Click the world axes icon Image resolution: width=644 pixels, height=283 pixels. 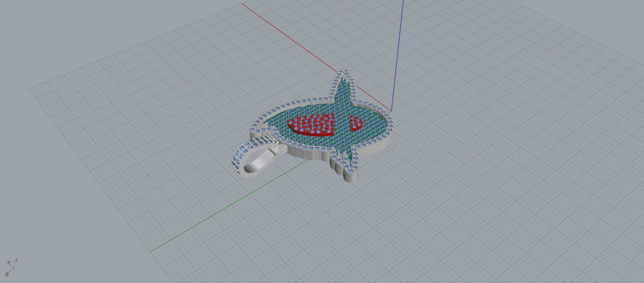[x=11, y=267]
